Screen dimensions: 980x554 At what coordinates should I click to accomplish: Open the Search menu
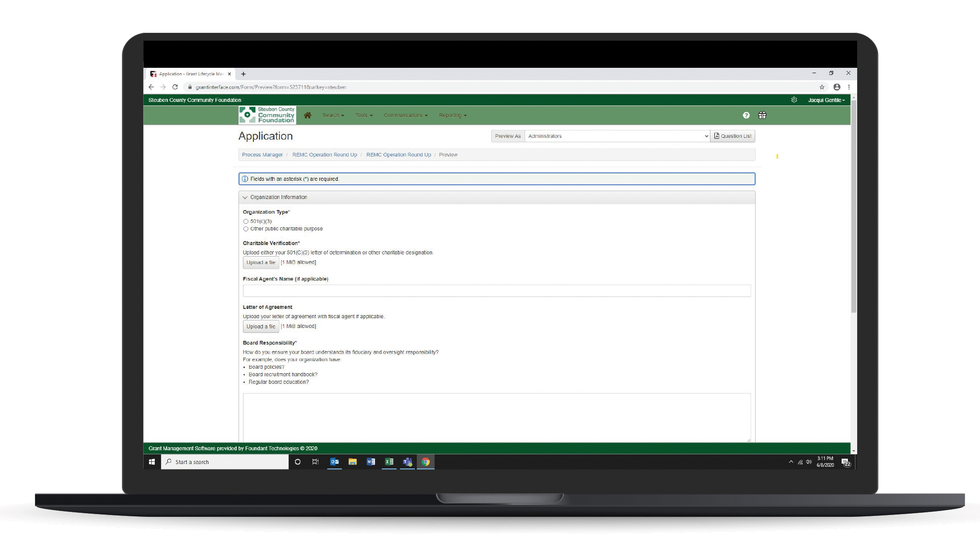(x=333, y=115)
